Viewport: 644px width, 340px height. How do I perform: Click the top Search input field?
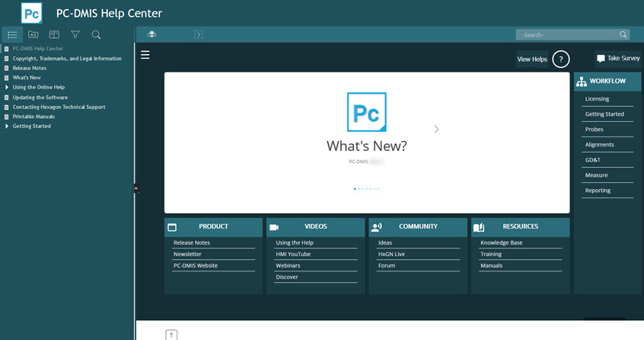click(x=566, y=35)
